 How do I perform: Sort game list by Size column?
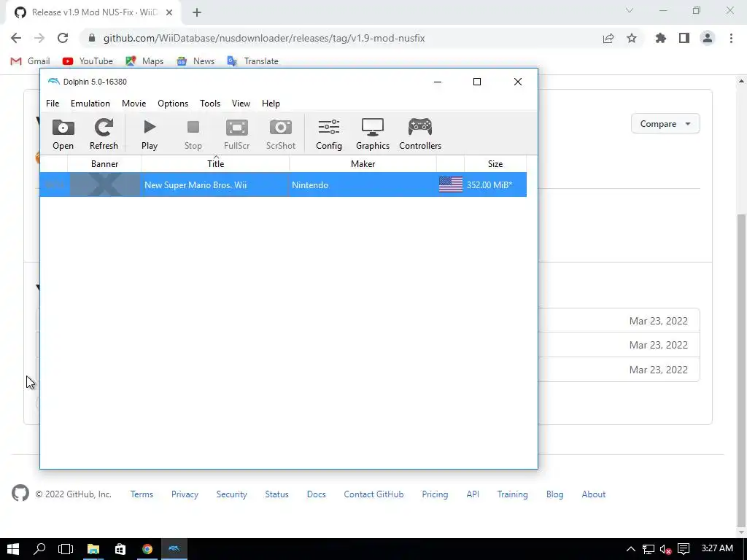click(x=495, y=164)
